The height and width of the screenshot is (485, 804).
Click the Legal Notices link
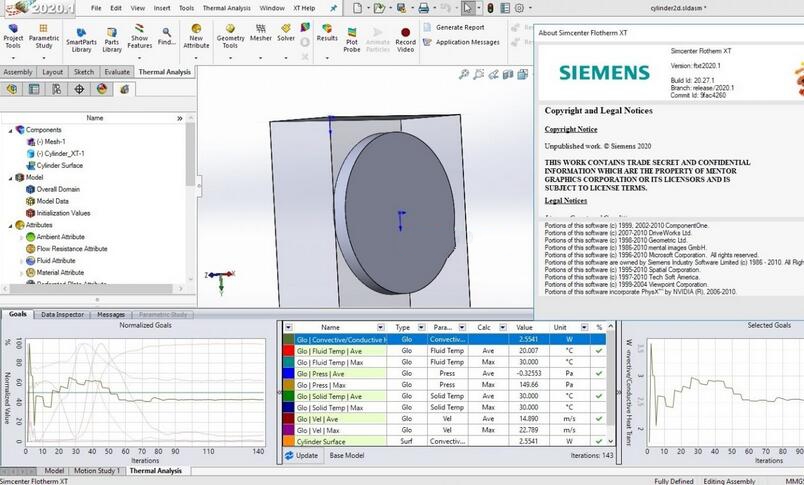point(566,200)
